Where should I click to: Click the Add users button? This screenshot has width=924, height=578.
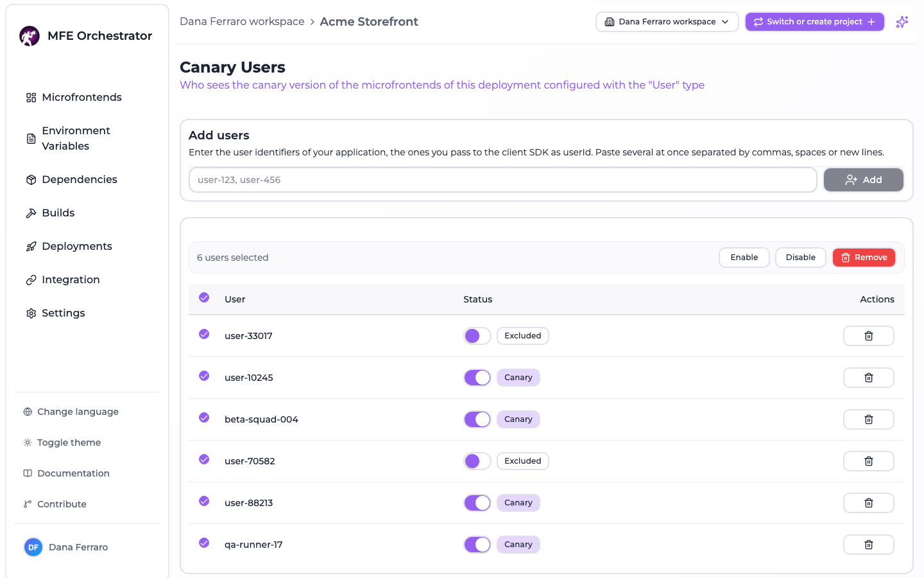click(864, 180)
